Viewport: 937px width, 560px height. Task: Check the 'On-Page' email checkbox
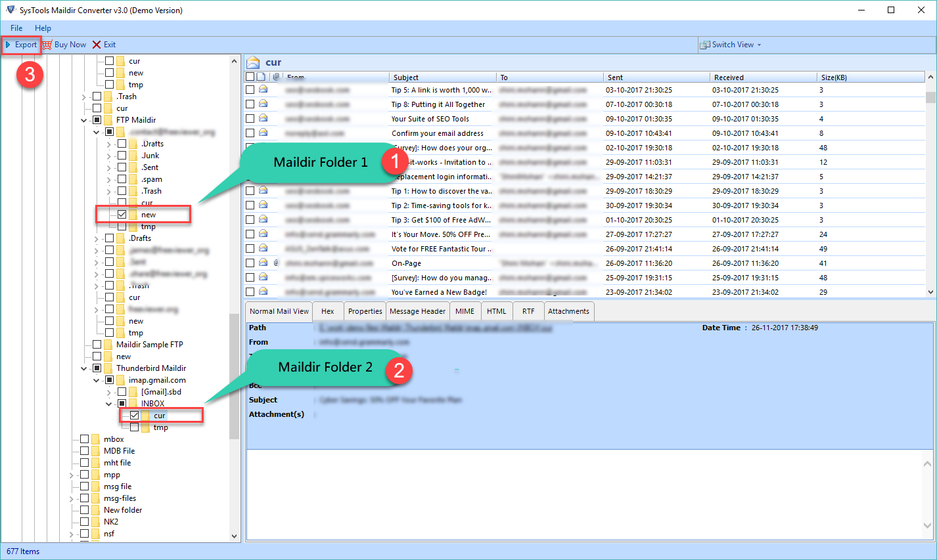click(x=250, y=263)
